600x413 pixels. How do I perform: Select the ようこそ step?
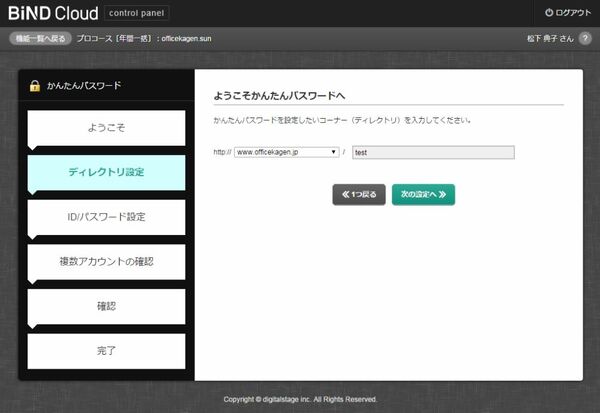(x=106, y=128)
